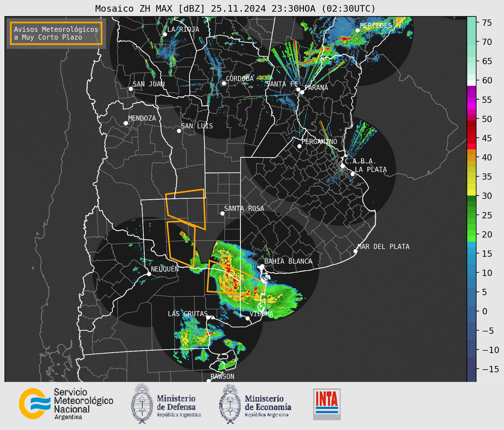Click the SANTA ROSA city marker
This screenshot has height=430, width=504.
point(222,213)
